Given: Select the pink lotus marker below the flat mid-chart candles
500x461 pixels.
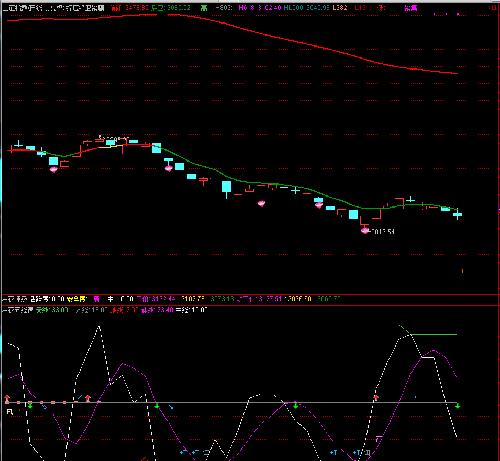Looking at the screenshot, I should pyautogui.click(x=261, y=203).
